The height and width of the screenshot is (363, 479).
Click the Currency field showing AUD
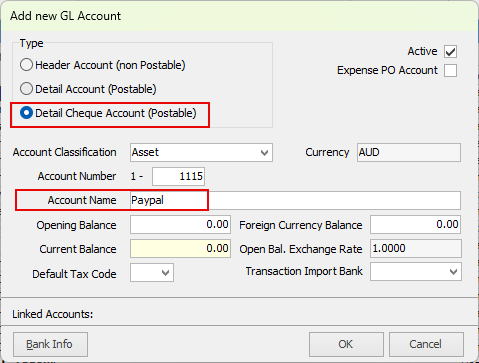[409, 153]
